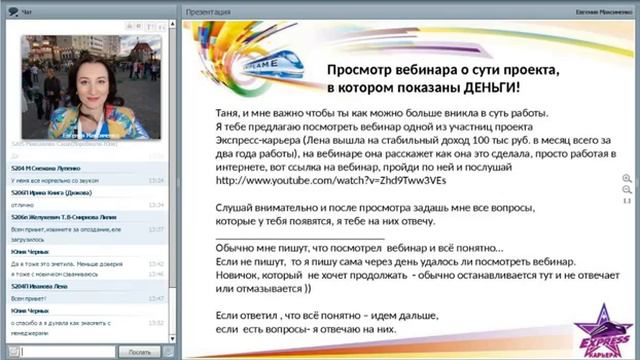Click the 13:52 timestamp in chat

[x=156, y=323]
